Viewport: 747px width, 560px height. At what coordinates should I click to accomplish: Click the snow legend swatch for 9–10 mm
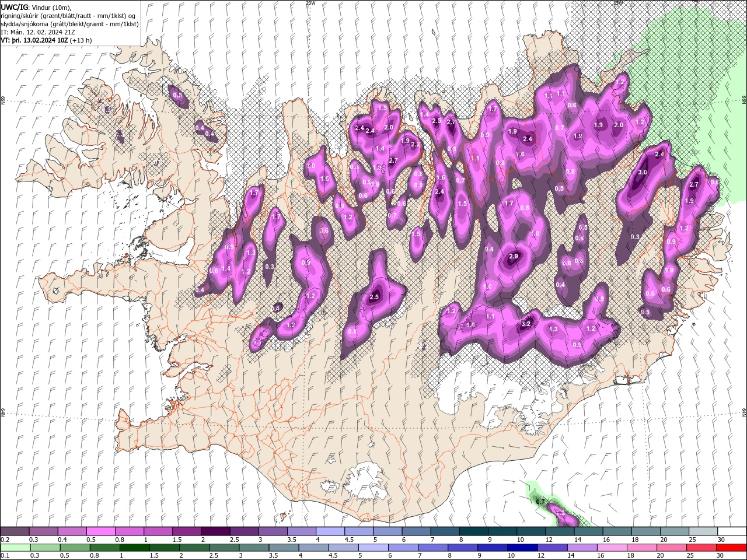501,531
